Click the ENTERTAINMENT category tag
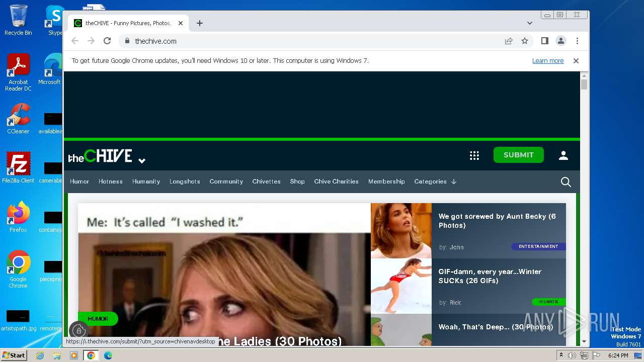Screen dimensions: 644x362 [x=538, y=246]
